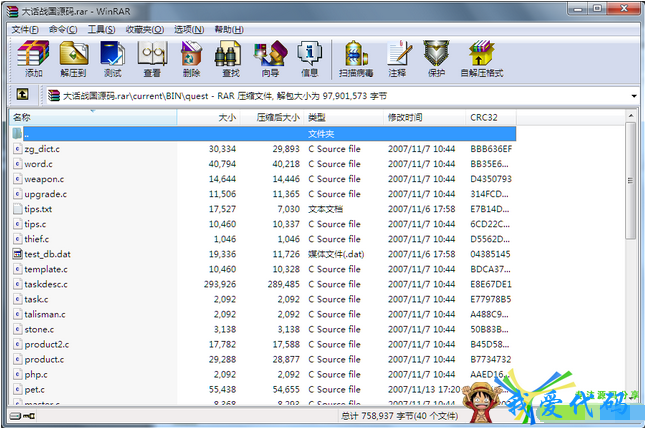The image size is (645, 428).
Task: Select the php.c file row
Action: click(x=263, y=374)
